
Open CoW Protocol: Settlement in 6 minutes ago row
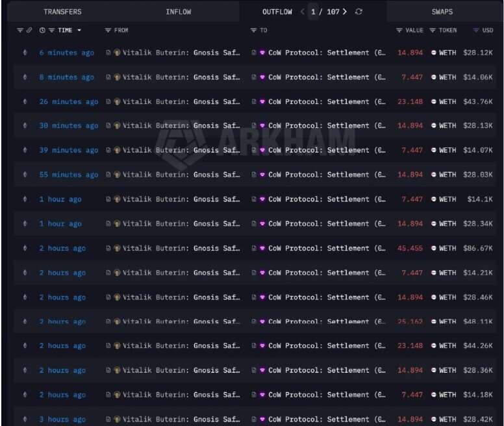click(x=327, y=53)
